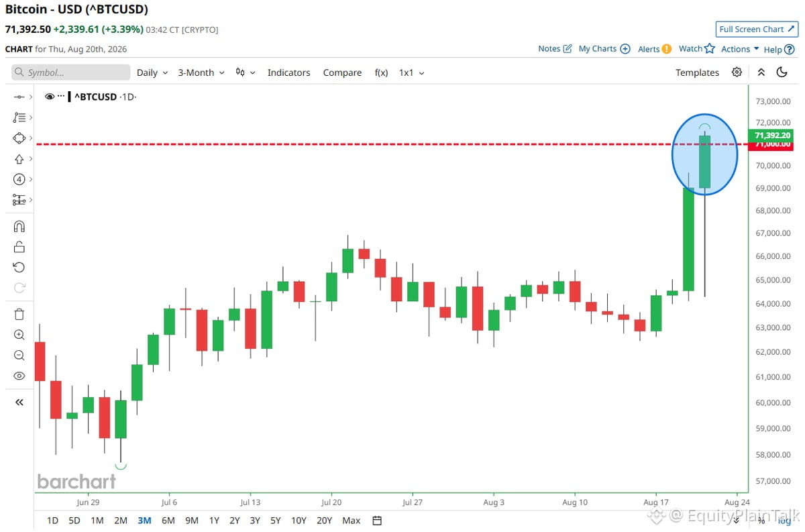Open the Daily interval dropdown

pos(152,72)
